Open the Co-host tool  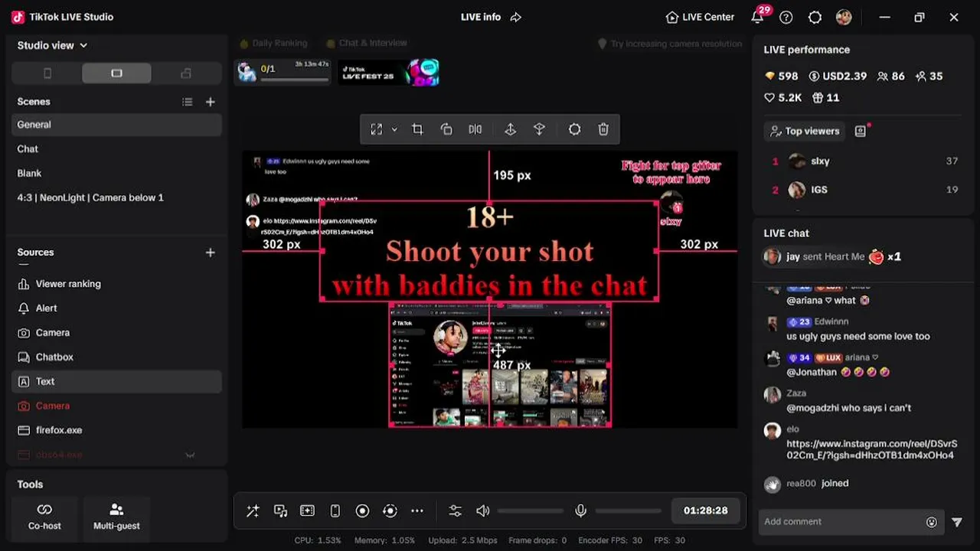coord(44,517)
